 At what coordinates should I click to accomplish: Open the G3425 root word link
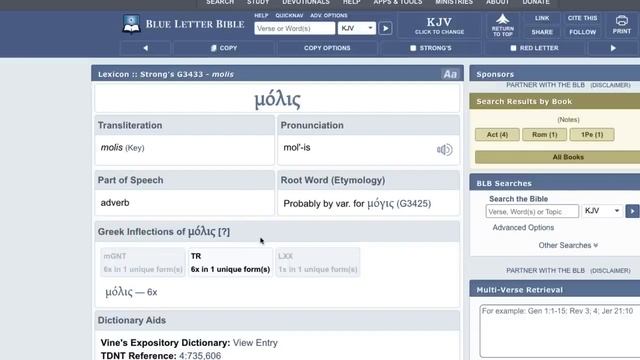[413, 204]
